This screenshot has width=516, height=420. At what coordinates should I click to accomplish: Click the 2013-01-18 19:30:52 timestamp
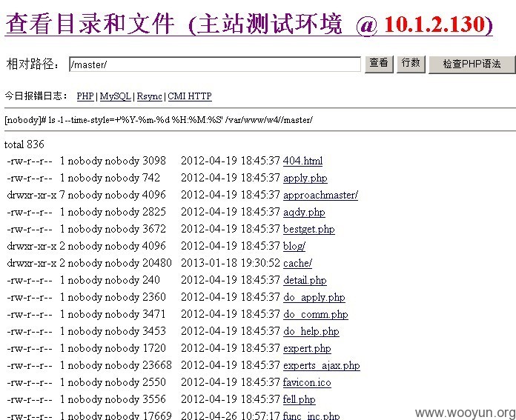point(231,263)
